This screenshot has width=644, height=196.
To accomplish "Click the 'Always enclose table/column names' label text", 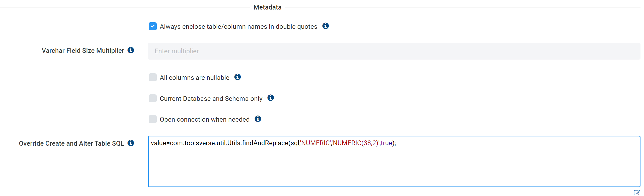I will coord(238,27).
